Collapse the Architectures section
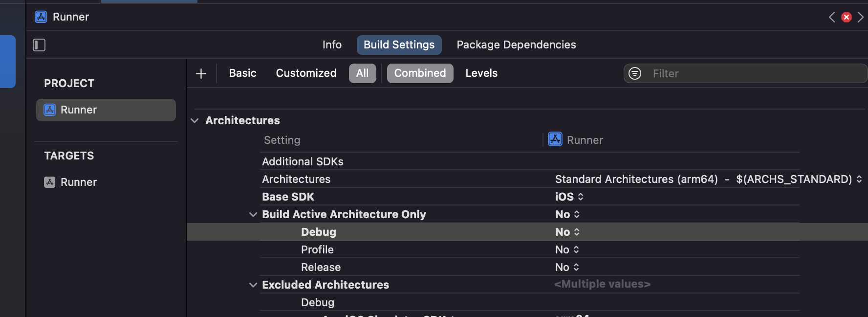 tap(195, 121)
